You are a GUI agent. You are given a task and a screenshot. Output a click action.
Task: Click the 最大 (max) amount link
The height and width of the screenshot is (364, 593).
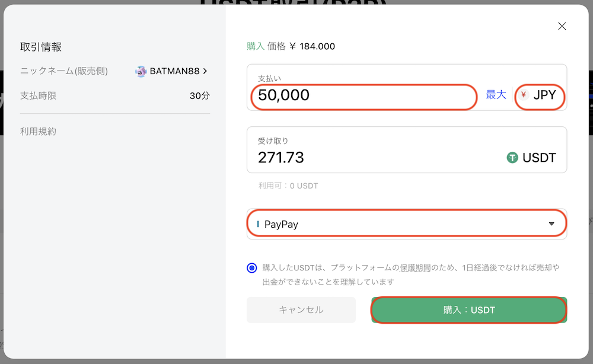pyautogui.click(x=496, y=95)
